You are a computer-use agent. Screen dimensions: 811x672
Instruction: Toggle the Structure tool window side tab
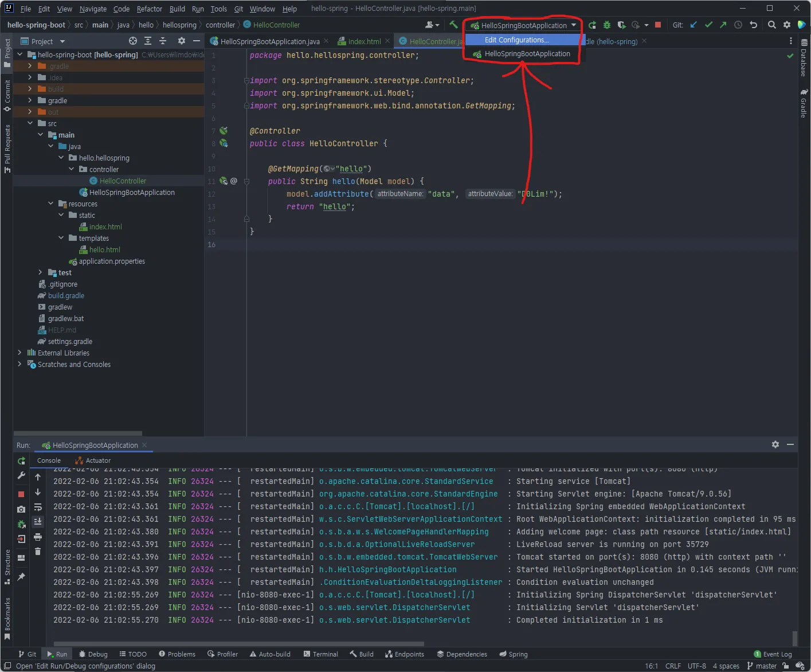pyautogui.click(x=7, y=566)
